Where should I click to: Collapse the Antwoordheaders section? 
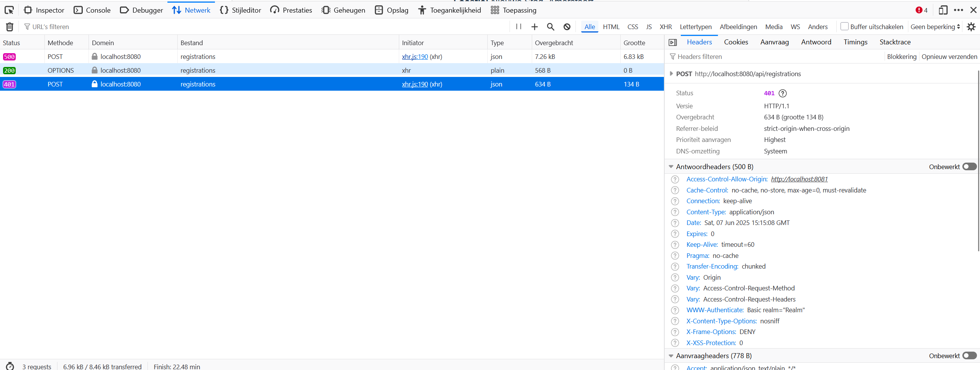(x=671, y=167)
